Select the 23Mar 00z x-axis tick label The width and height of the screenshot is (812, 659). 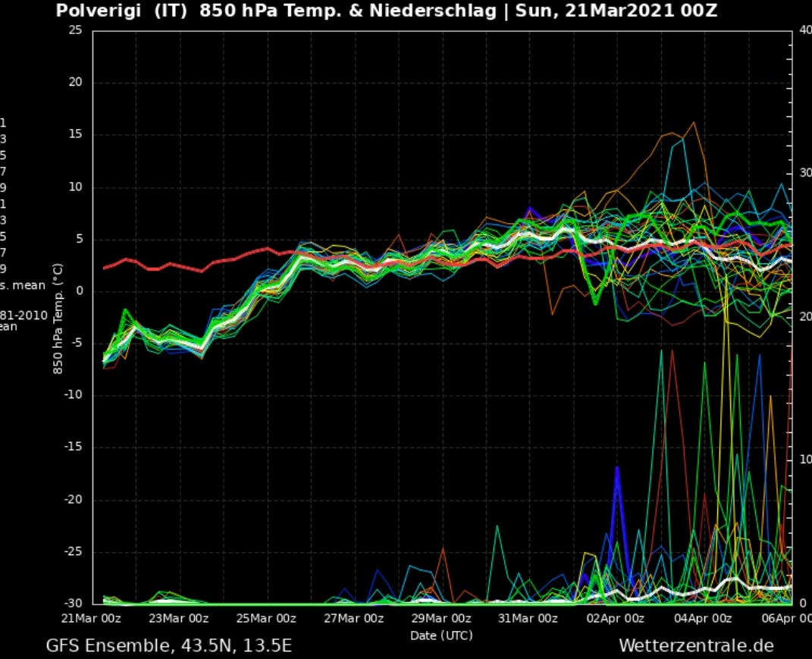click(178, 618)
